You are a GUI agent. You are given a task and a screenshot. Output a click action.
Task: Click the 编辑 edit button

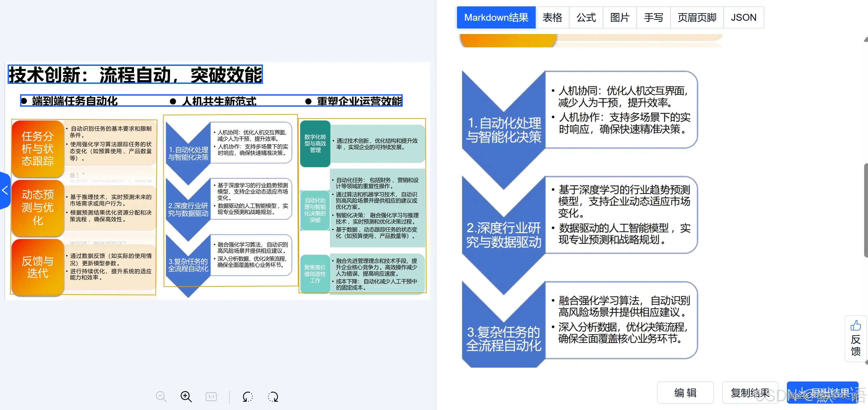pyautogui.click(x=685, y=393)
